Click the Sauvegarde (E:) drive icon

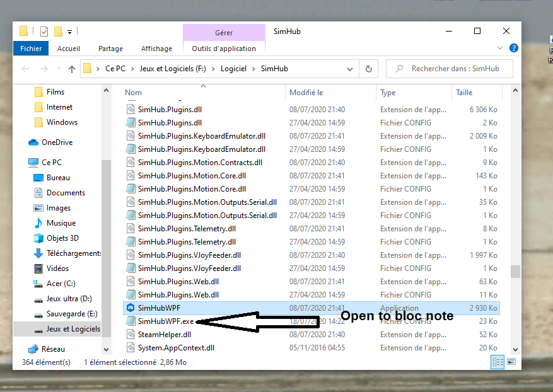point(38,315)
